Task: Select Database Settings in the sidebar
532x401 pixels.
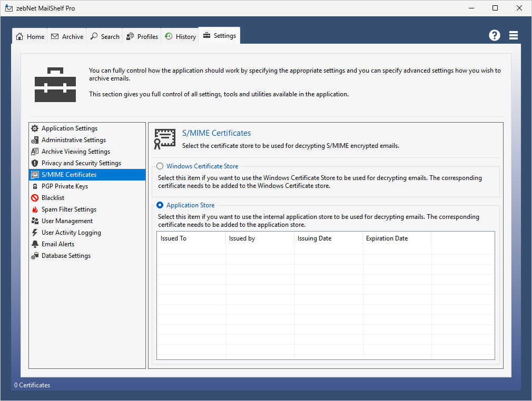Action: (66, 256)
